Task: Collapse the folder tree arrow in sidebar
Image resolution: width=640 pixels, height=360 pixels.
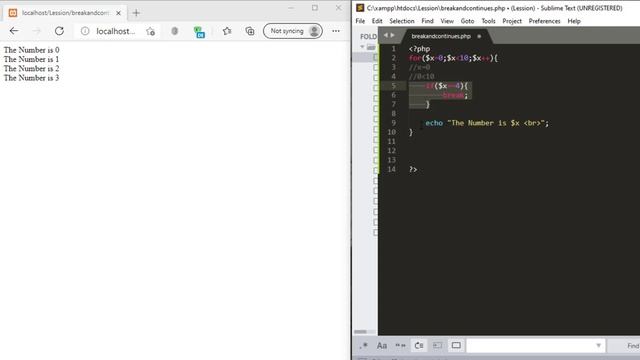Action: click(362, 47)
